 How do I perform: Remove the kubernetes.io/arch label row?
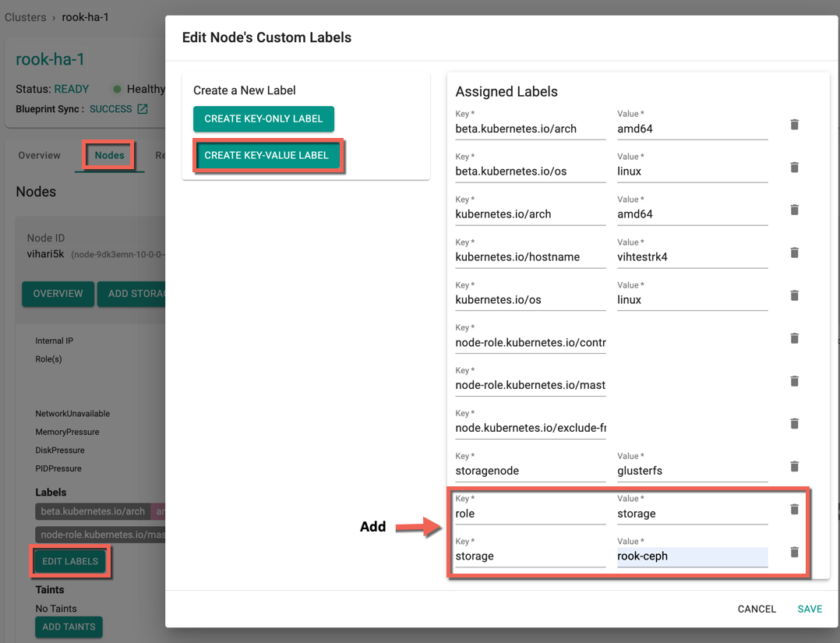[x=795, y=210]
